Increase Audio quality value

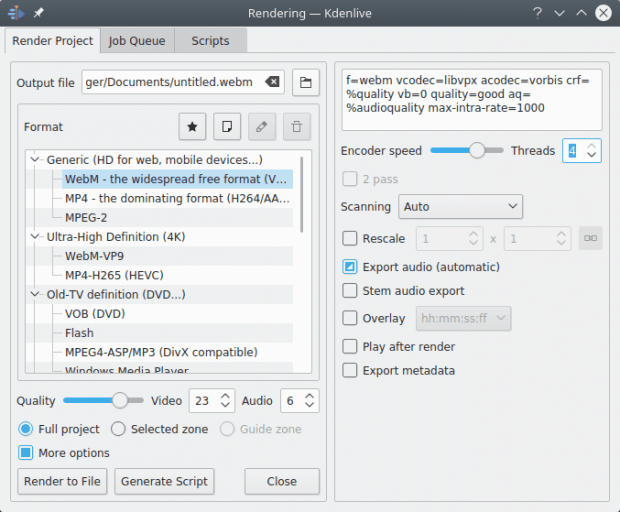310,396
